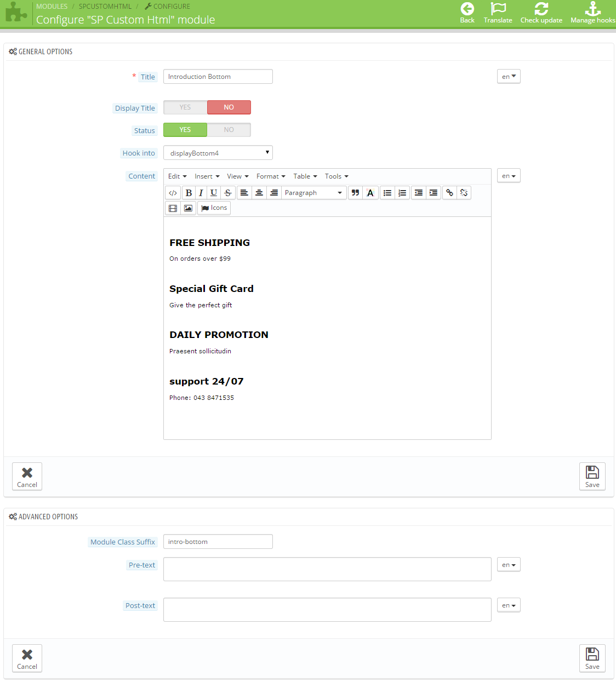Open Paragraph format dropdown
The height and width of the screenshot is (682, 616).
click(x=314, y=193)
